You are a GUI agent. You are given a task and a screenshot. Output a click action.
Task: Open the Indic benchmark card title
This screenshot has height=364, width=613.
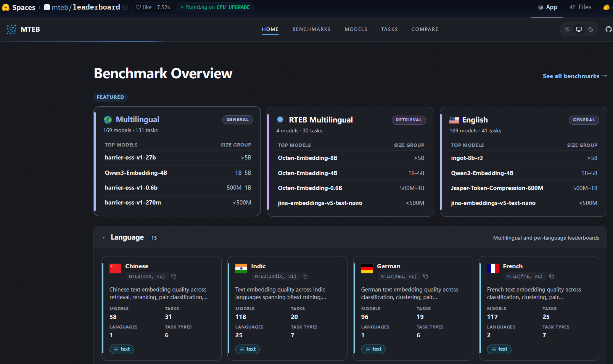click(x=258, y=266)
